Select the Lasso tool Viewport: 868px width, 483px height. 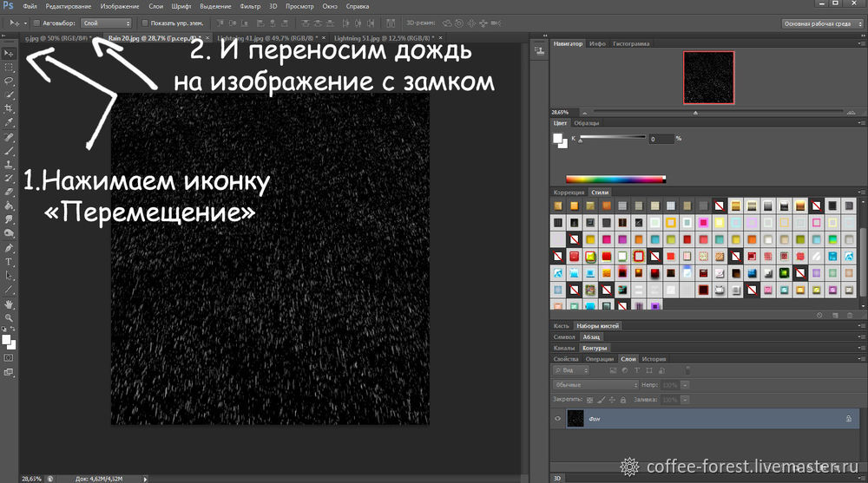point(9,81)
